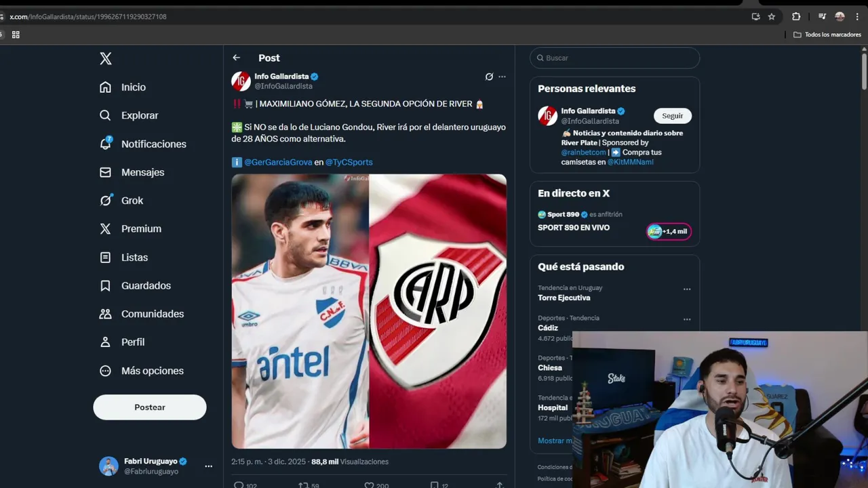The image size is (868, 488).
Task: Click the back arrow beside Post
Action: coord(236,58)
